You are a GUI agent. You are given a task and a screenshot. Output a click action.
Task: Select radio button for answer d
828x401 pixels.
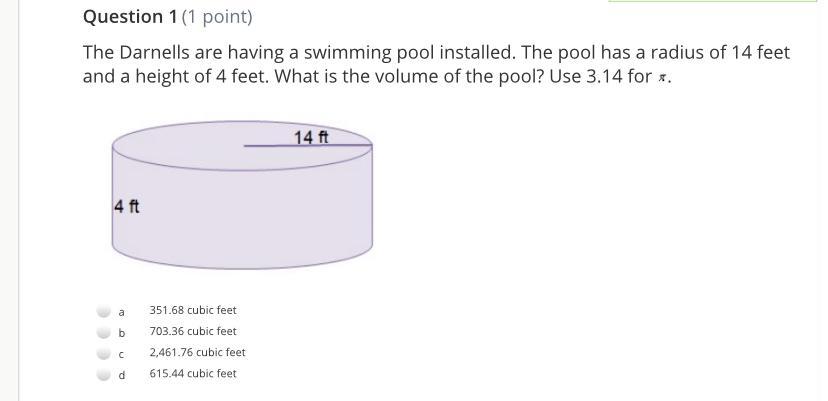pos(104,375)
